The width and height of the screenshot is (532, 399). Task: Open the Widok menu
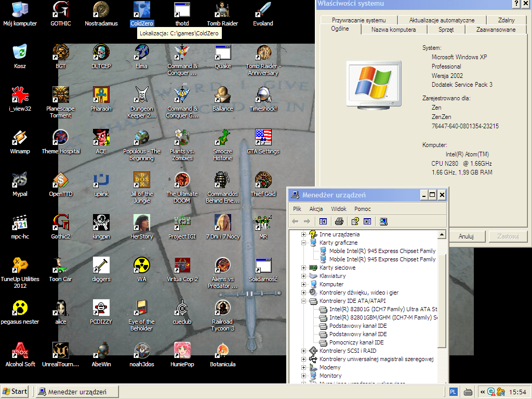339,209
